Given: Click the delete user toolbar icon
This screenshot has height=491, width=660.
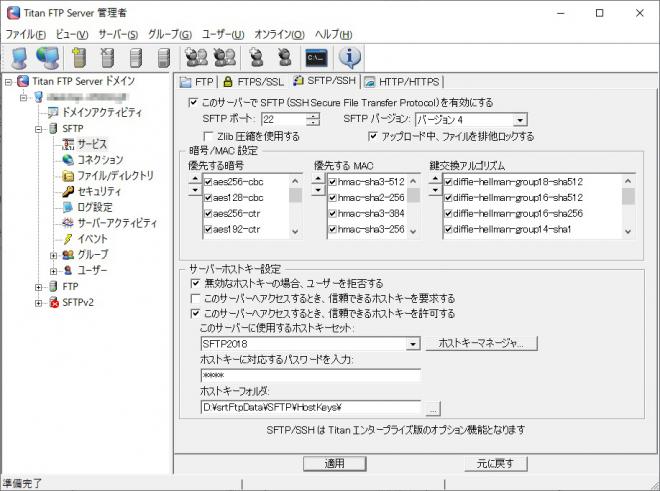Looking at the screenshot, I should tap(285, 58).
